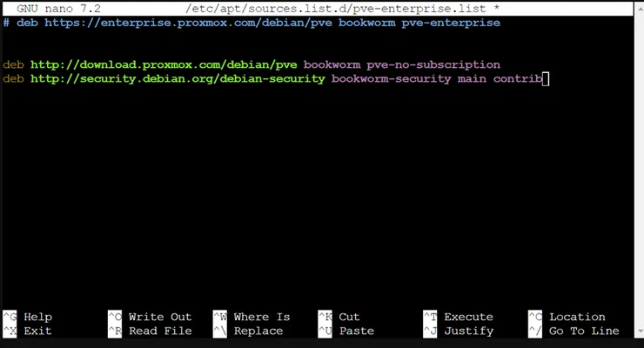Image resolution: width=644 pixels, height=348 pixels.
Task: Click the ^U Paste shortcut
Action: 345,331
